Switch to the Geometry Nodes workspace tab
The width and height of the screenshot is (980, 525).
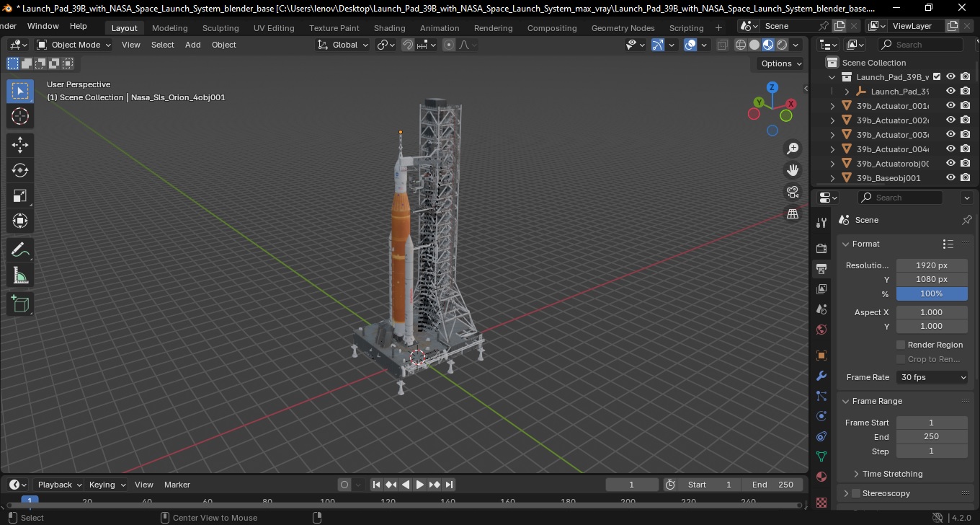click(x=623, y=28)
